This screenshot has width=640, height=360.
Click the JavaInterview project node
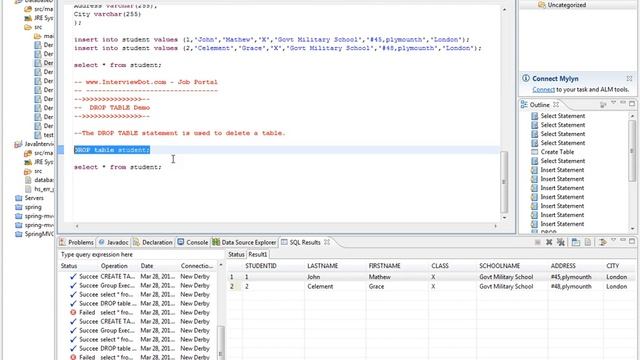click(x=34, y=144)
